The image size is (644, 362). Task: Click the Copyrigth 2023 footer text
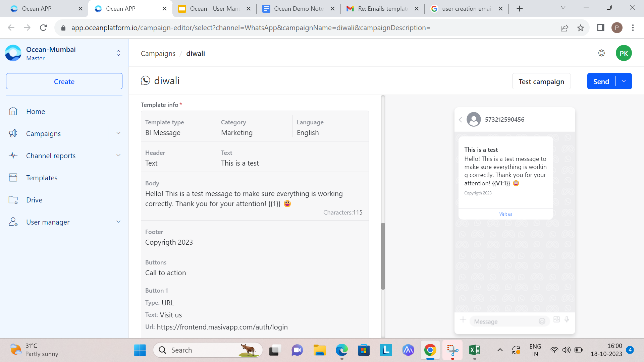point(169,242)
